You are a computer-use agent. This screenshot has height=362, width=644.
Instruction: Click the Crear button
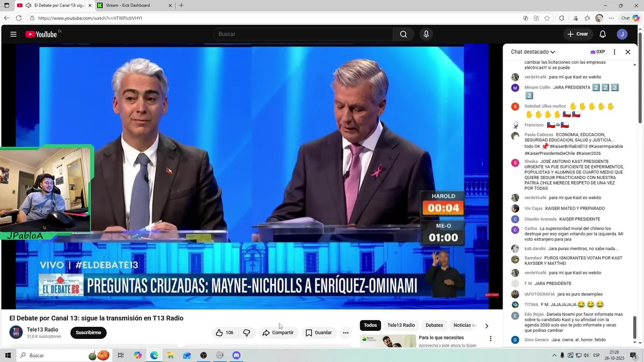[x=578, y=34]
